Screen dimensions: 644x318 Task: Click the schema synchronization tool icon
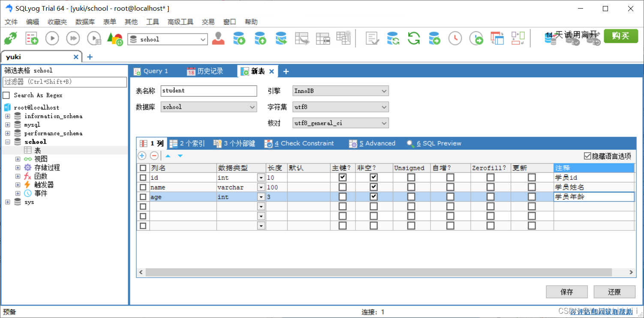point(393,39)
